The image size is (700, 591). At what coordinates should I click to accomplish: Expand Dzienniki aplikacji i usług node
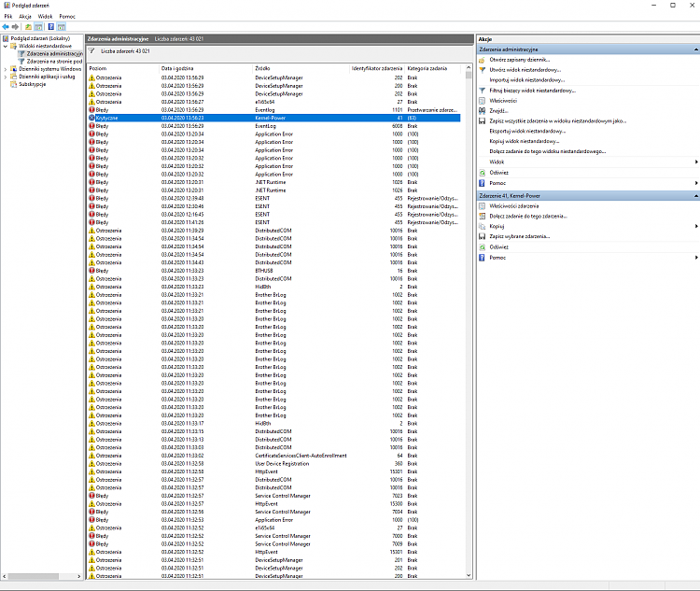pyautogui.click(x=6, y=77)
